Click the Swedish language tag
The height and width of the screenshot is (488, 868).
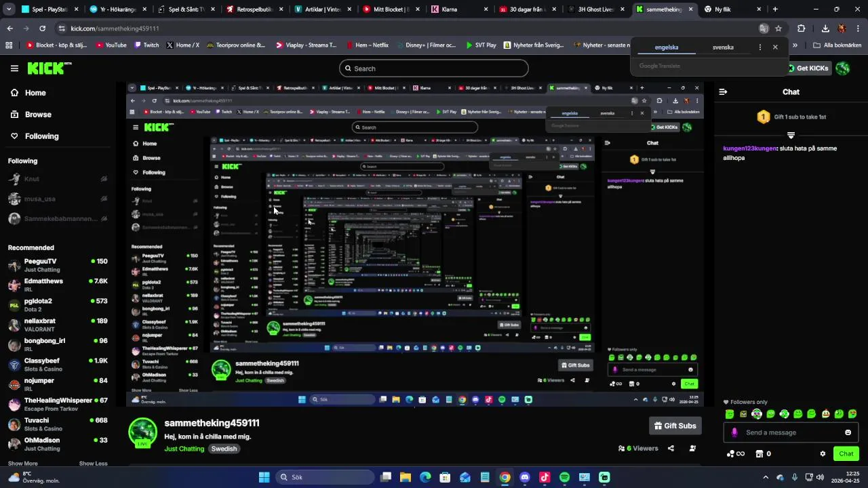(224, 449)
